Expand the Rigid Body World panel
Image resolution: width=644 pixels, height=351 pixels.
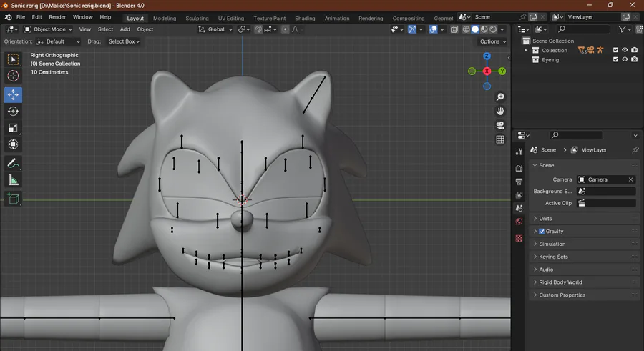tap(560, 282)
